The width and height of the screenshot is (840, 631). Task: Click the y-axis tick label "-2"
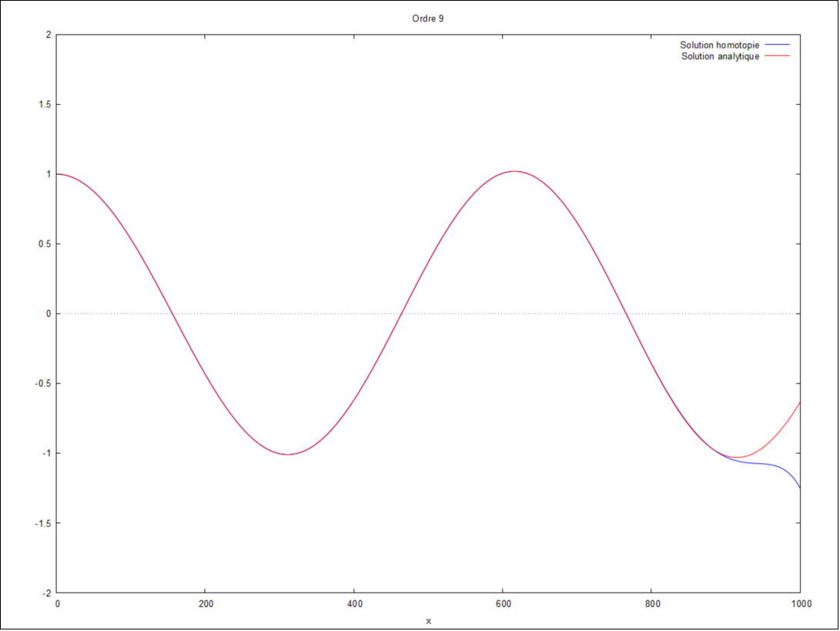tap(47, 593)
